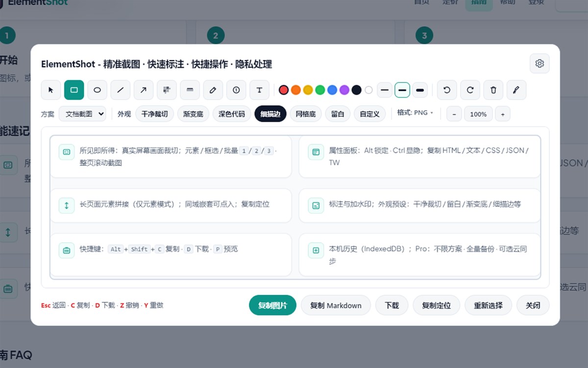Apply the 自定义 appearance preset

click(x=369, y=114)
